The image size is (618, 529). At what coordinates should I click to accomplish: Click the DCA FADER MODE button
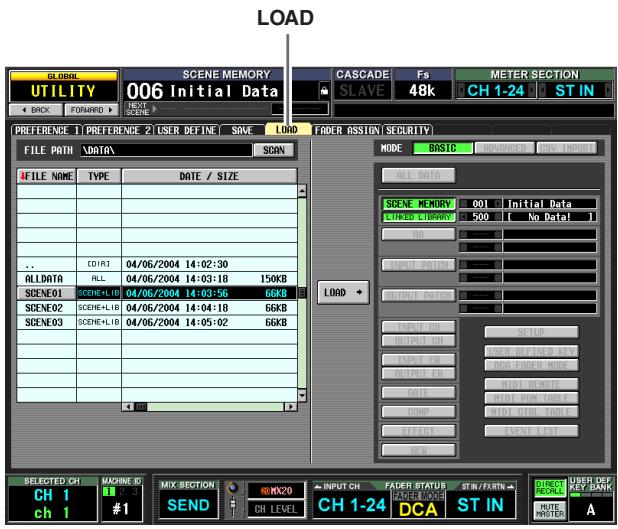(x=531, y=365)
